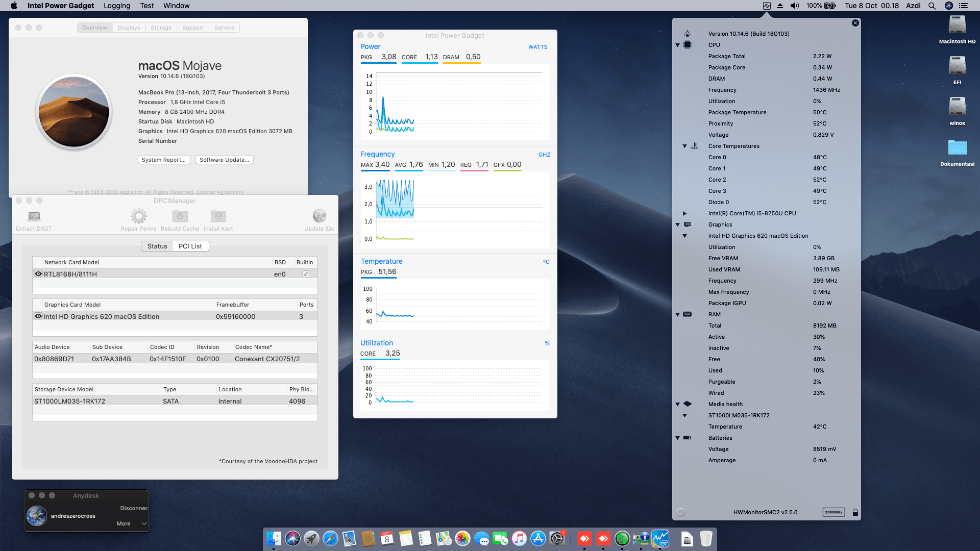Collapse the RAM section in HWMonitorSMC2
Viewport: 980px width, 551px height.
click(x=677, y=314)
